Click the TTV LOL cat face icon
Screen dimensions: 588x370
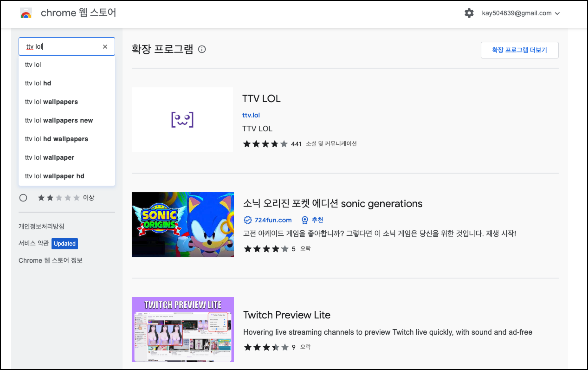click(x=182, y=120)
